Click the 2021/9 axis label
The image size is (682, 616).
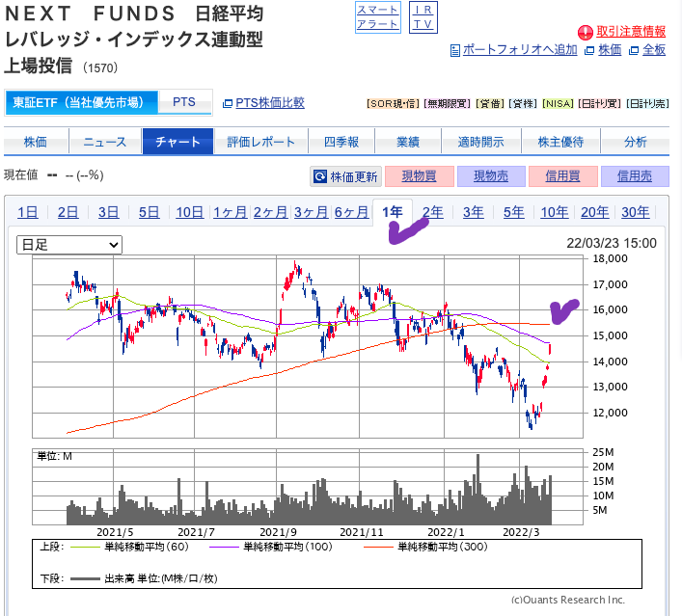point(278,532)
